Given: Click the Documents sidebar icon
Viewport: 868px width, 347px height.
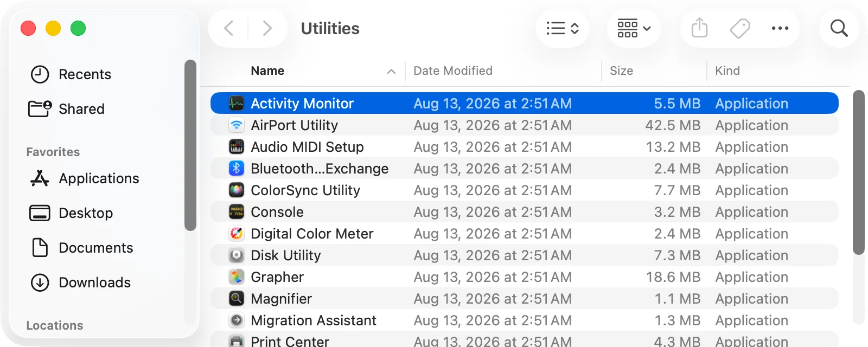Looking at the screenshot, I should coord(40,248).
